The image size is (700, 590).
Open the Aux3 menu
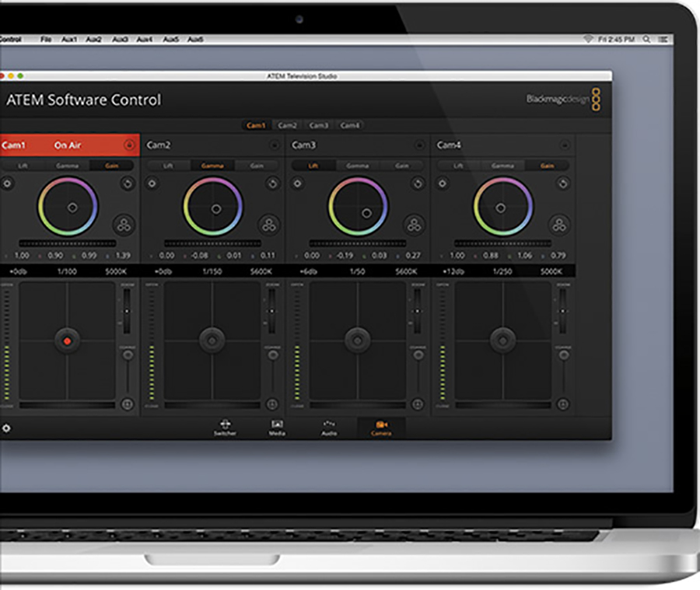(x=120, y=40)
